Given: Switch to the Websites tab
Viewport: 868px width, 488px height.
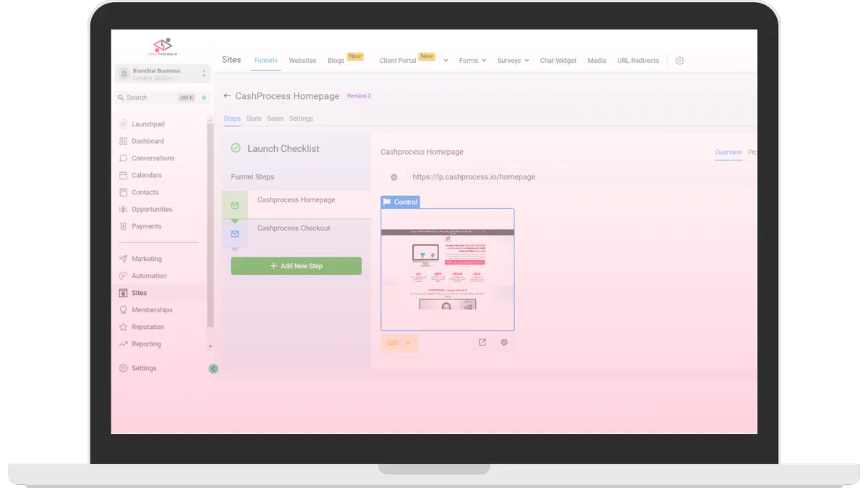Looking at the screenshot, I should [x=302, y=61].
